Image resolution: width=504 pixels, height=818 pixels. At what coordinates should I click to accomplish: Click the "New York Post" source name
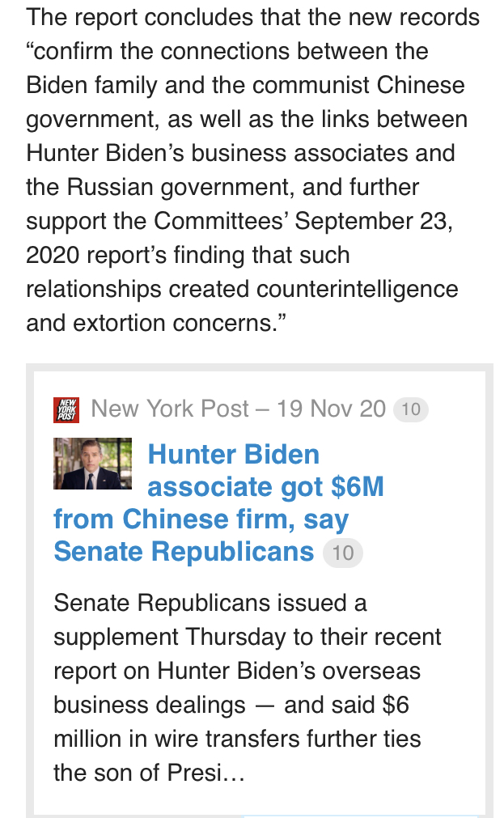(170, 409)
